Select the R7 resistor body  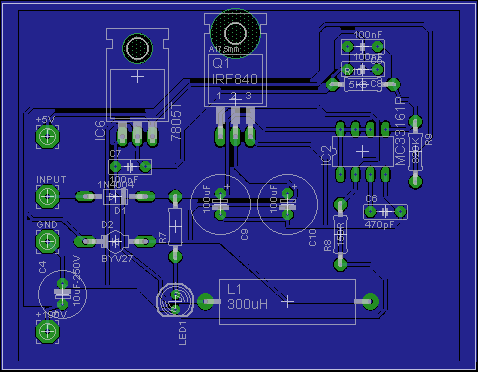pos(175,227)
